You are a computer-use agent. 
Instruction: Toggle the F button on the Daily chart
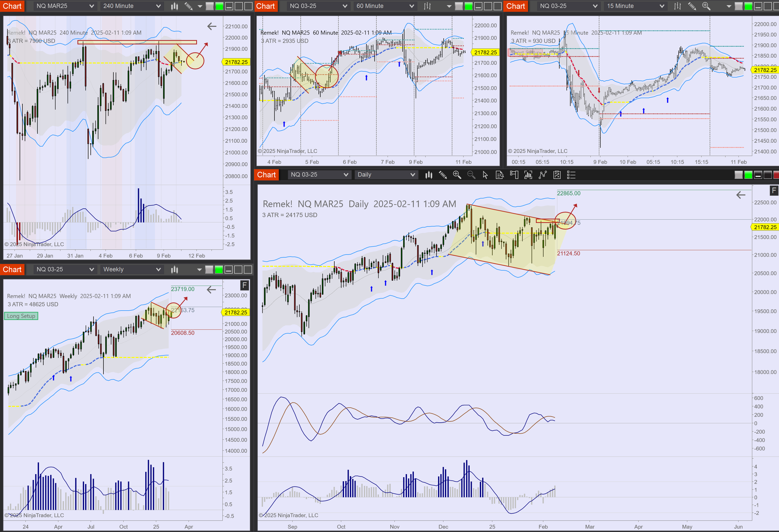774,191
